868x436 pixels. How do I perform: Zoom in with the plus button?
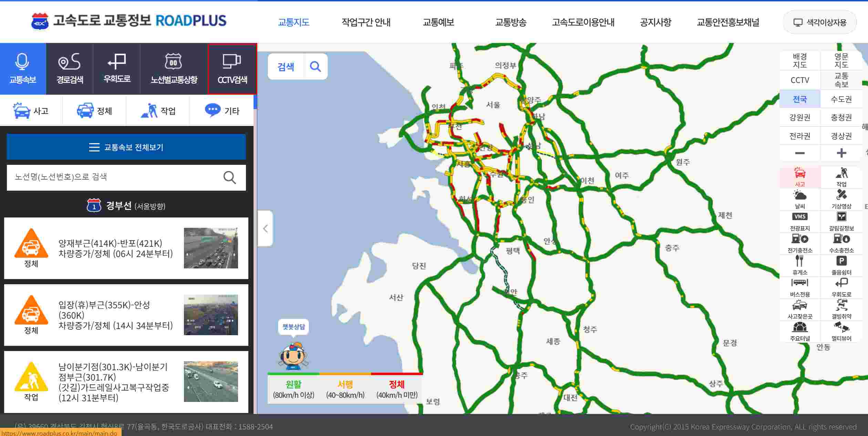(841, 153)
